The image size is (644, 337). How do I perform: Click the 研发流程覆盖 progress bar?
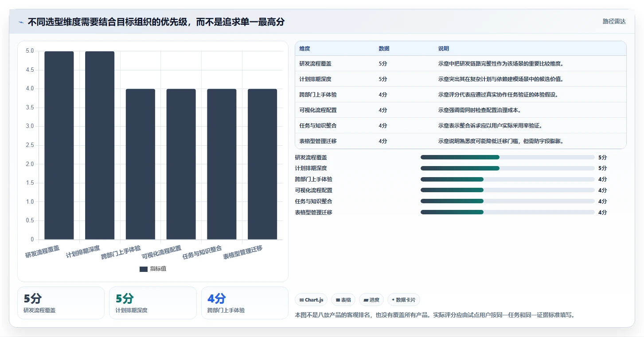(x=507, y=157)
